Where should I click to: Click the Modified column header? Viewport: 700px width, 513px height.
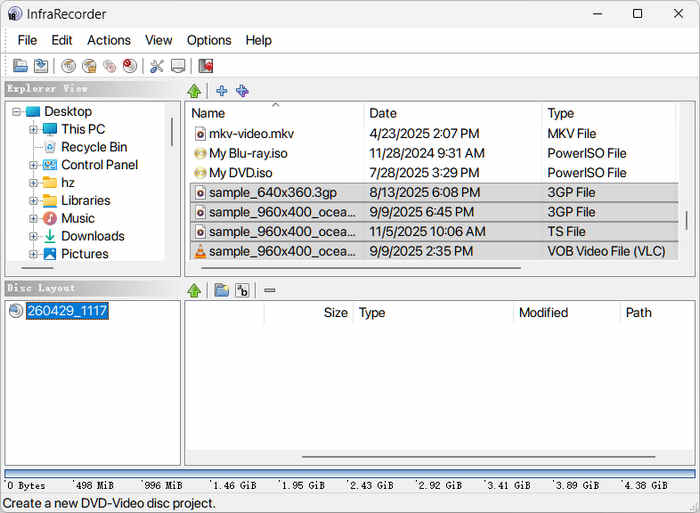tap(567, 313)
